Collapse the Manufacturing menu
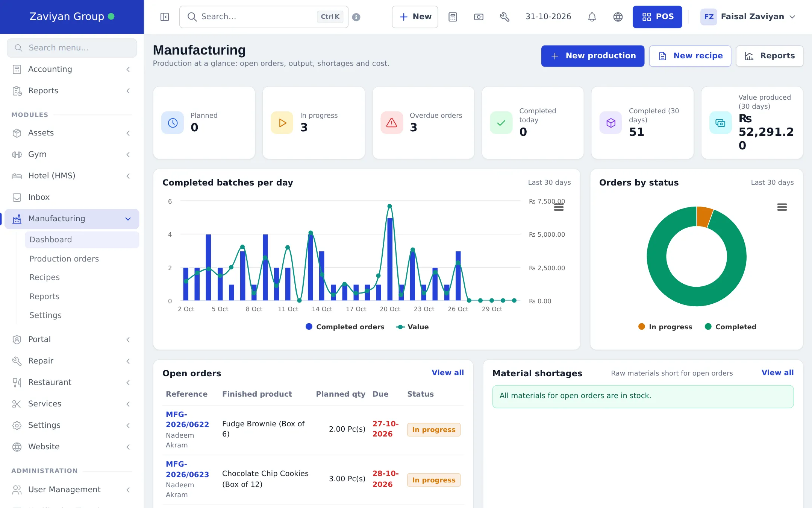The height and width of the screenshot is (508, 812). point(72,219)
